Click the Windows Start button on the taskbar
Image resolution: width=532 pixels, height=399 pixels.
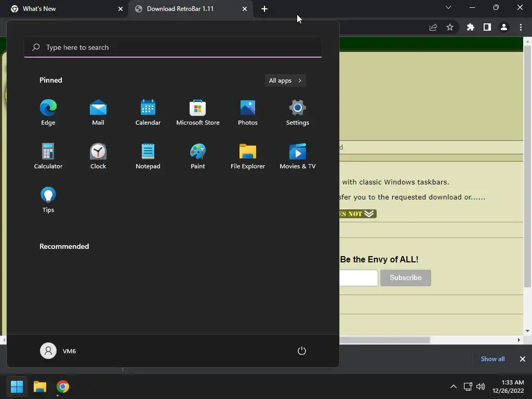(x=17, y=387)
